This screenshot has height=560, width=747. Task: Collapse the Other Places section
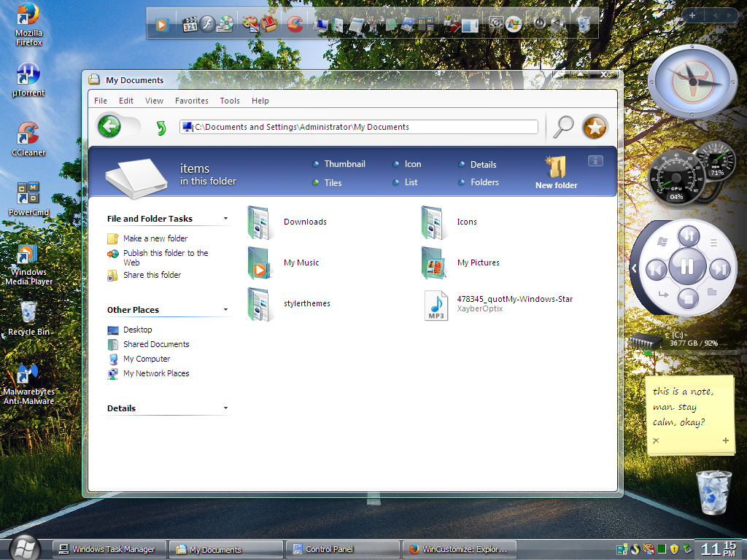(225, 310)
